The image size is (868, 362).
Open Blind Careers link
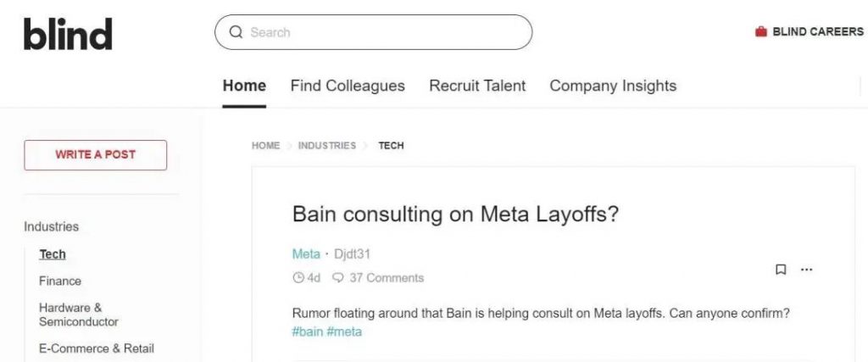pos(818,32)
